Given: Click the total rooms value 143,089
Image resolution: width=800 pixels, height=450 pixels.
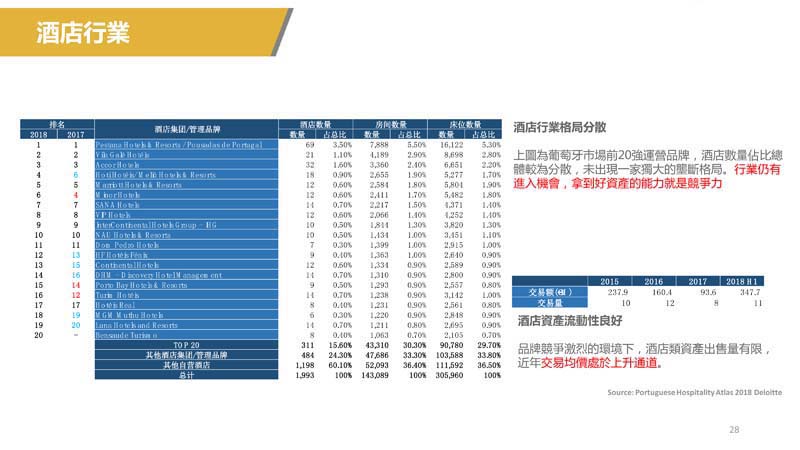Looking at the screenshot, I should [x=375, y=376].
